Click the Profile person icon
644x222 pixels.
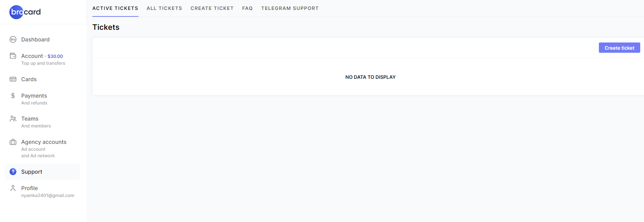click(13, 188)
